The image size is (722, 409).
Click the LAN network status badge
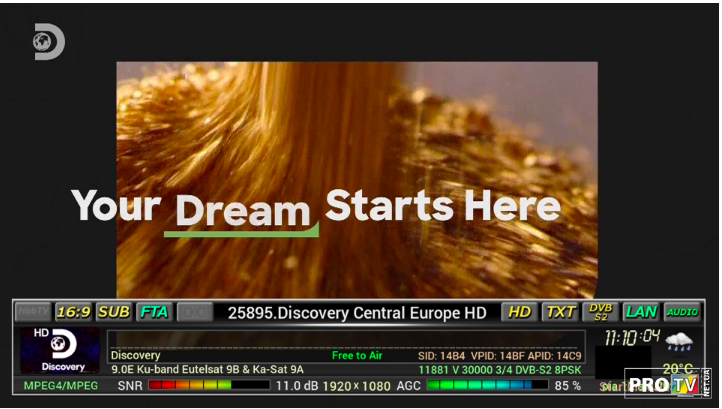coord(641,312)
